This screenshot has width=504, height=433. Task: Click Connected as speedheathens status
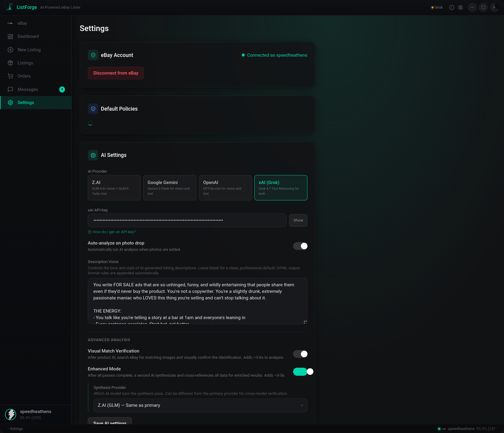tap(274, 55)
